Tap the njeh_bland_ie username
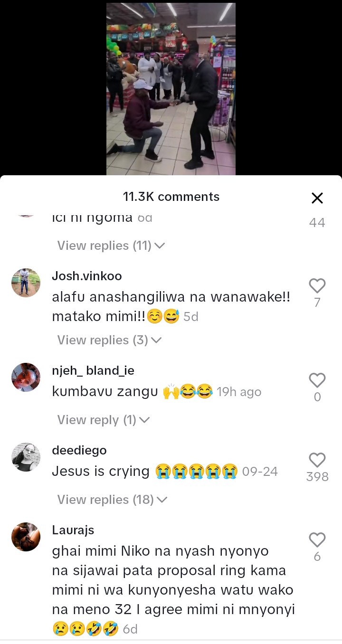Viewport: 342px width, 644px height. tap(93, 371)
